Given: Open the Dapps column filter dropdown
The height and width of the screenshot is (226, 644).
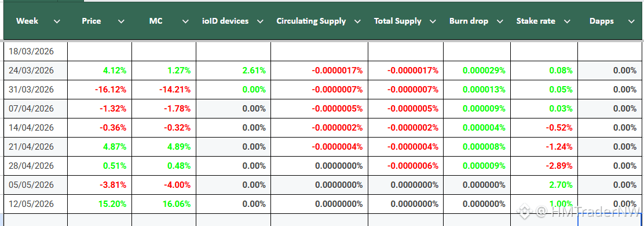Looking at the screenshot, I should [631, 21].
